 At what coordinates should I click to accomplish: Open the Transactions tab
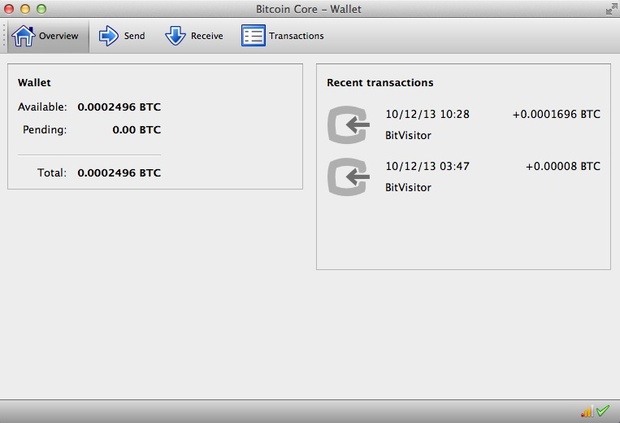(283, 36)
